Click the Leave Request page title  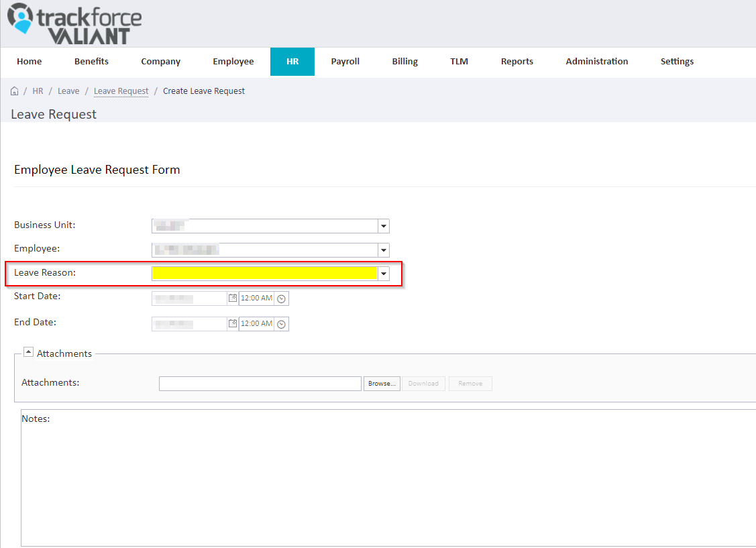point(54,114)
